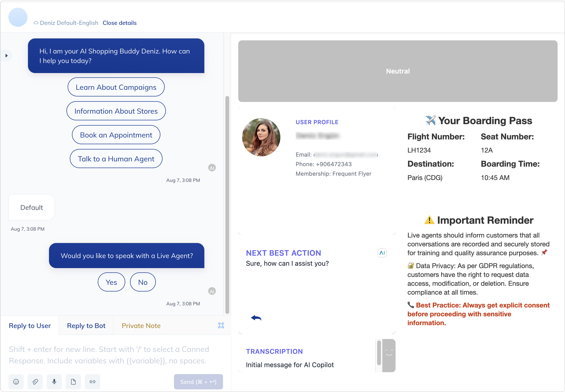The height and width of the screenshot is (392, 565).
Task: Select the Reply to User tab
Action: point(30,326)
